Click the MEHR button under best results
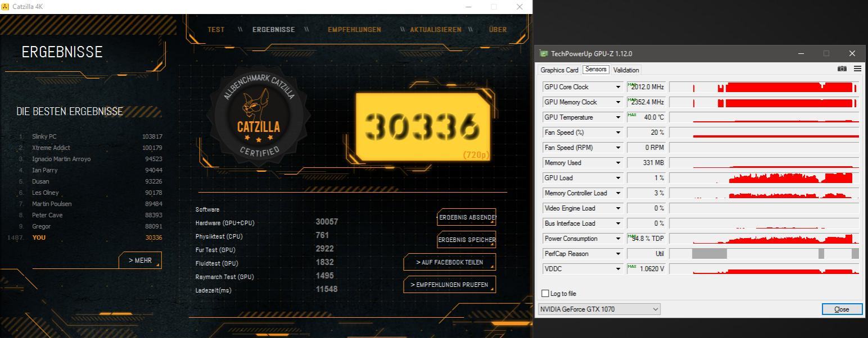 coord(140,261)
